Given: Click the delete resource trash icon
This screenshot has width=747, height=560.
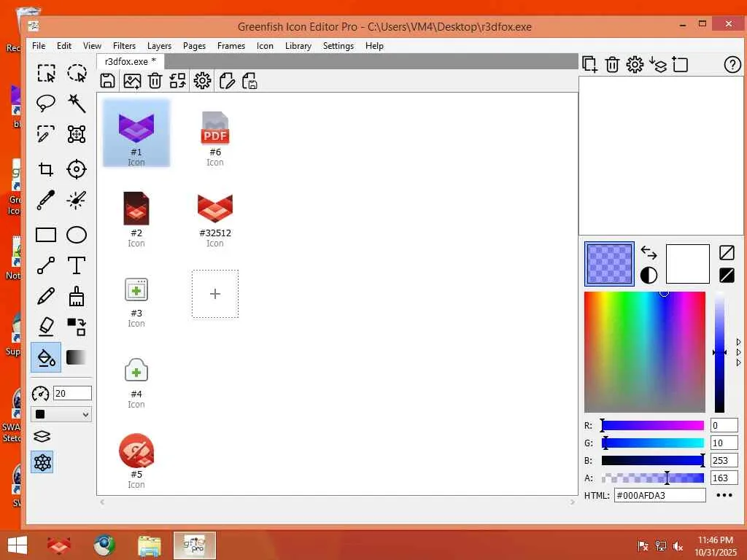Looking at the screenshot, I should pyautogui.click(x=155, y=80).
